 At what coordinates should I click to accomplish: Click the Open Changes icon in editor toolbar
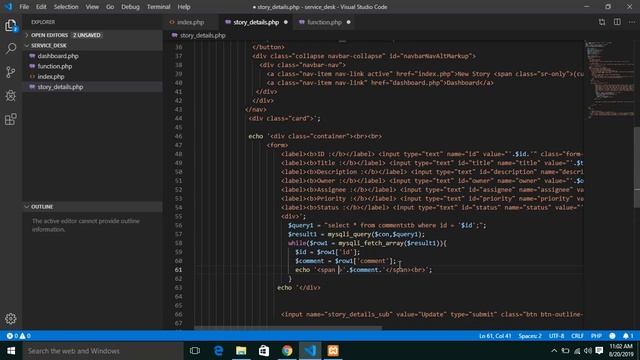point(602,22)
